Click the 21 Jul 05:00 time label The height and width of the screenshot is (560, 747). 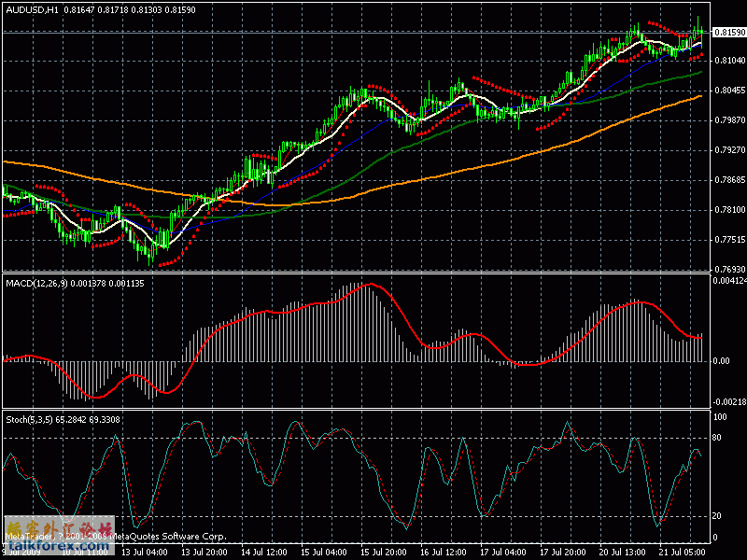coord(683,553)
